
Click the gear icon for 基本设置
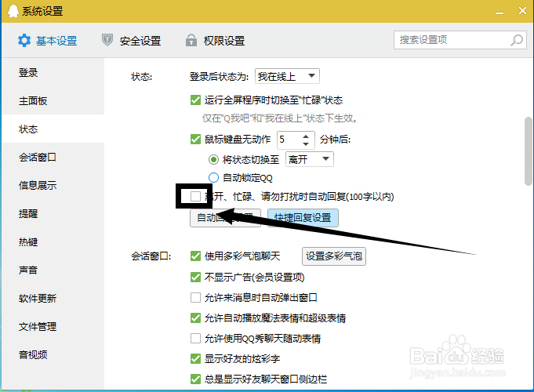tap(24, 41)
